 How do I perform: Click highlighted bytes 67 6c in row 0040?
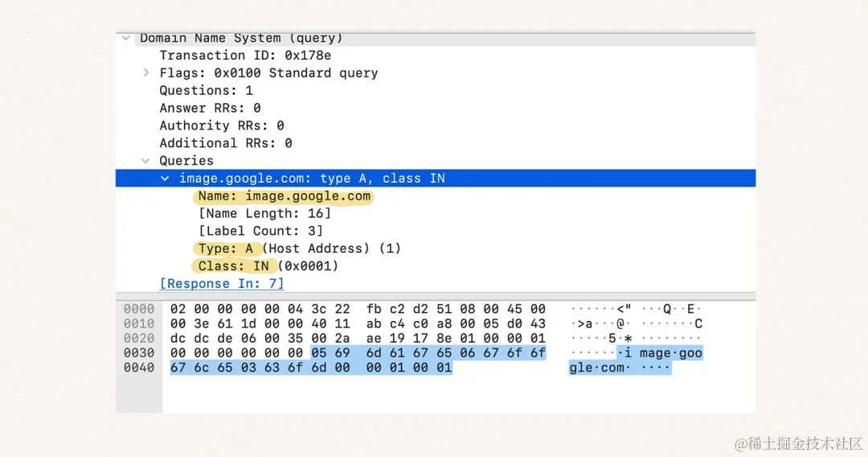coord(190,368)
